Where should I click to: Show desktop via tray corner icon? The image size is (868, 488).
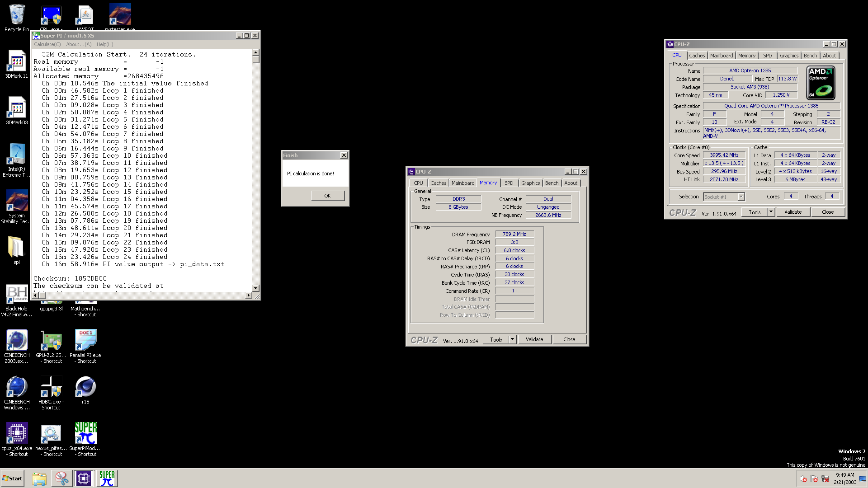click(x=863, y=479)
